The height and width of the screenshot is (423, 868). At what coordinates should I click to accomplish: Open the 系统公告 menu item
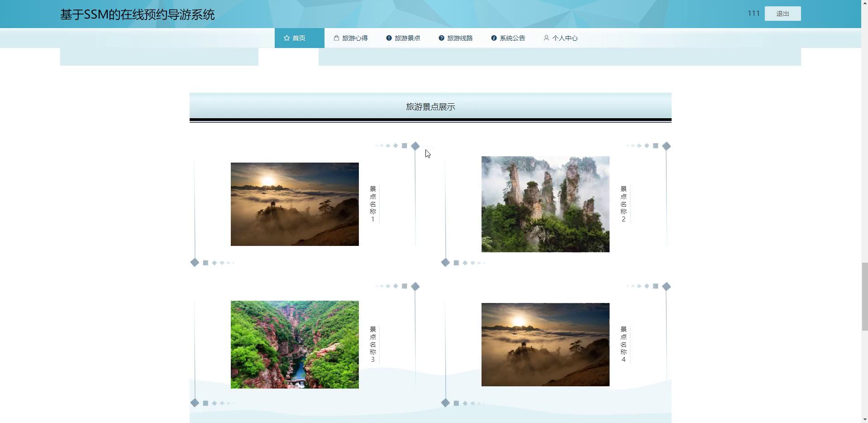(x=508, y=38)
